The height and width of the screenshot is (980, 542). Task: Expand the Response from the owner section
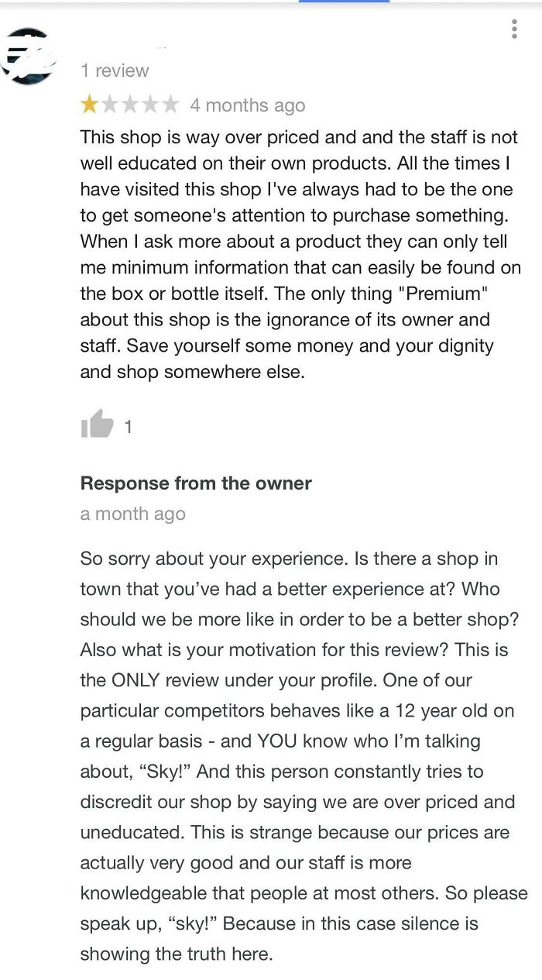coord(194,483)
